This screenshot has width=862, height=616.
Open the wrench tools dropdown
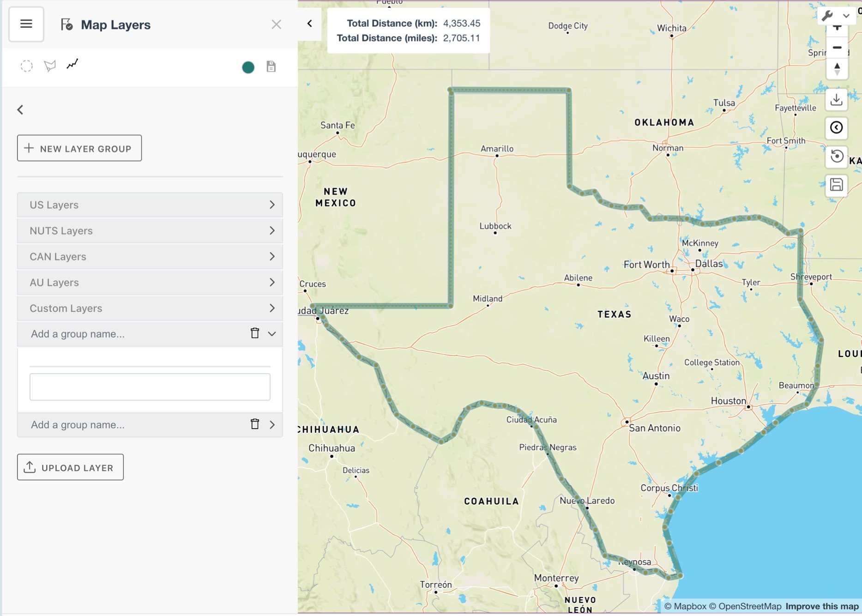coord(836,16)
